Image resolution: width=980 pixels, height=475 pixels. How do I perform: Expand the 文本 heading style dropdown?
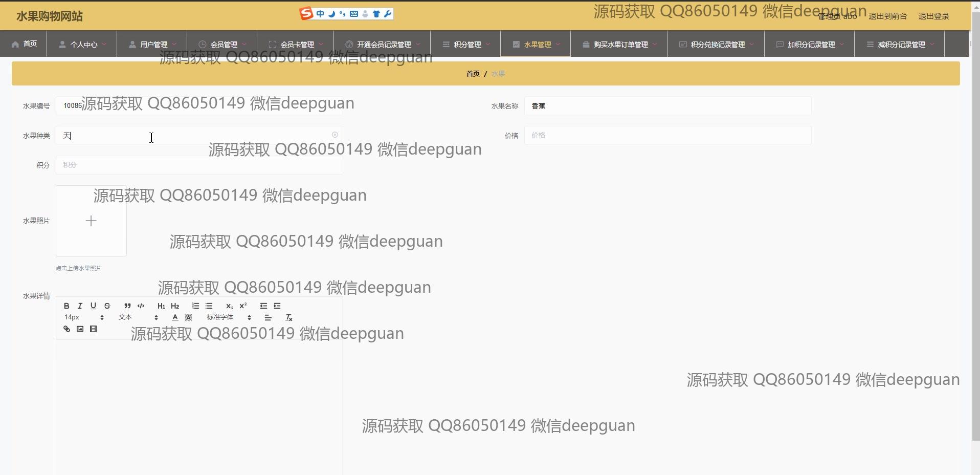tap(138, 317)
